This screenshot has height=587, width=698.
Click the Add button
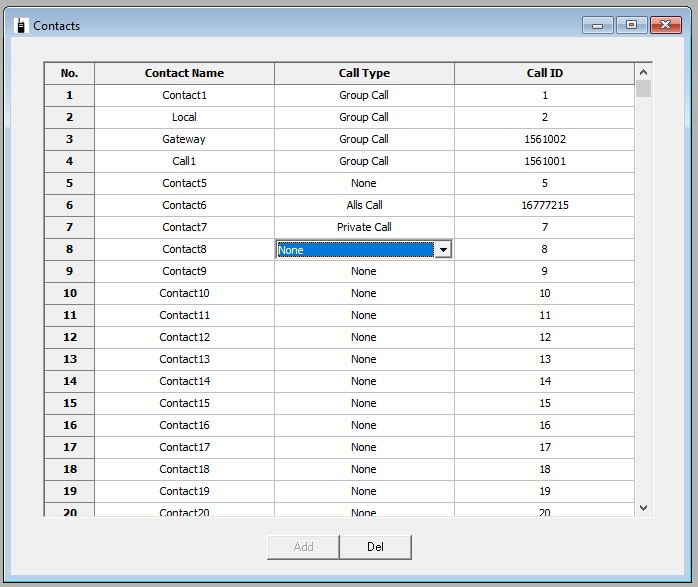click(303, 547)
